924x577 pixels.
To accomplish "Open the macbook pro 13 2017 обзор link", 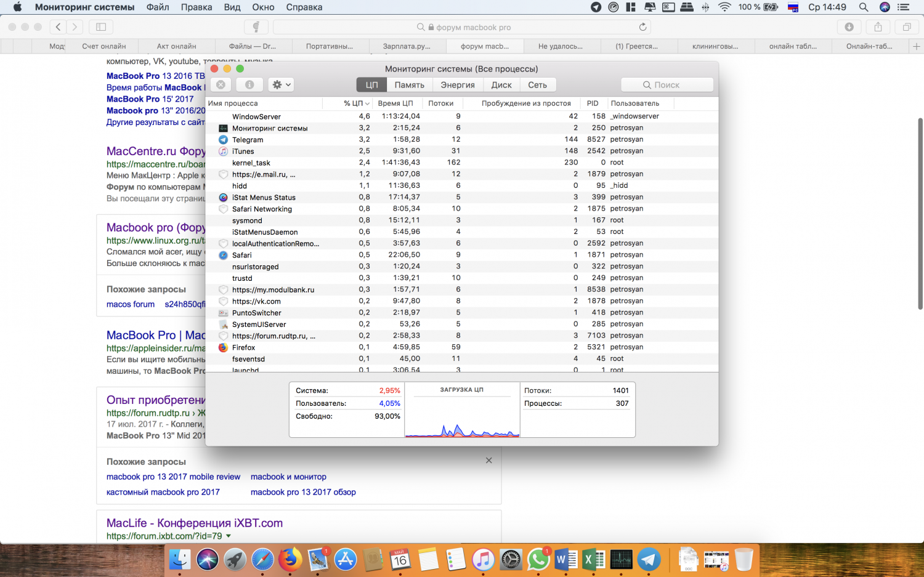I will point(303,492).
